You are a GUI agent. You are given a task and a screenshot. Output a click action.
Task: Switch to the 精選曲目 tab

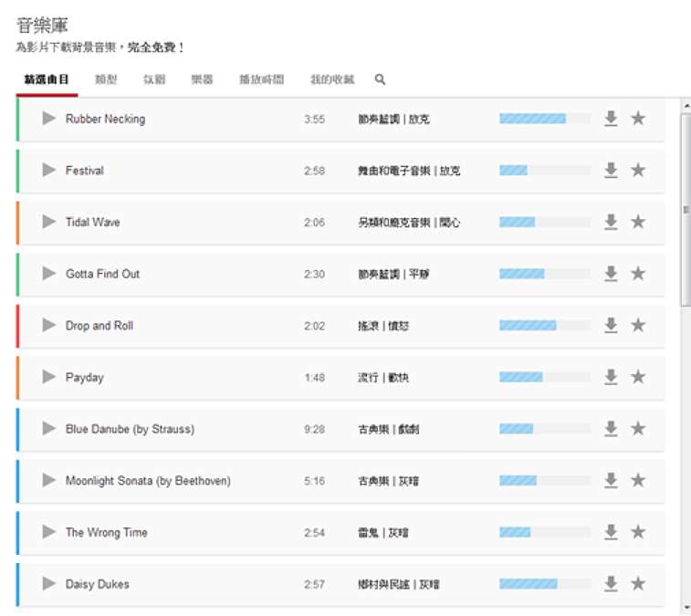point(47,80)
